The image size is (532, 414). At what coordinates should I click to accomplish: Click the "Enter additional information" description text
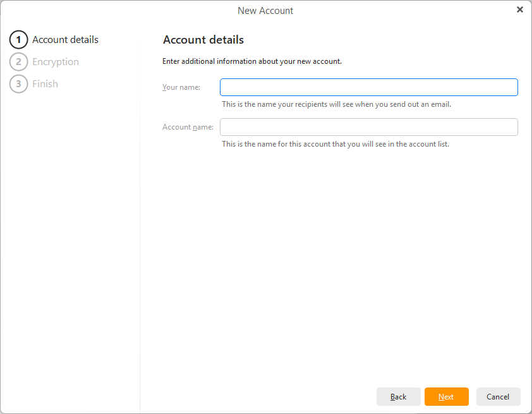(x=252, y=61)
